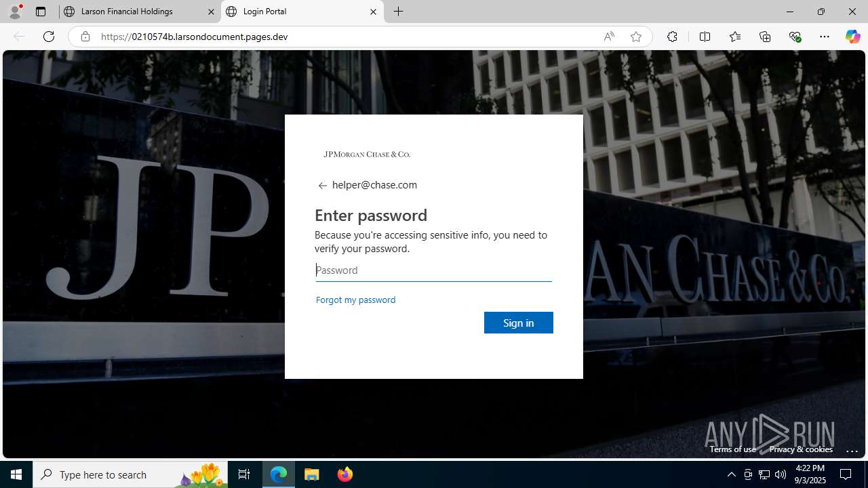
Task: Select the Login Portal tab
Action: 302,12
